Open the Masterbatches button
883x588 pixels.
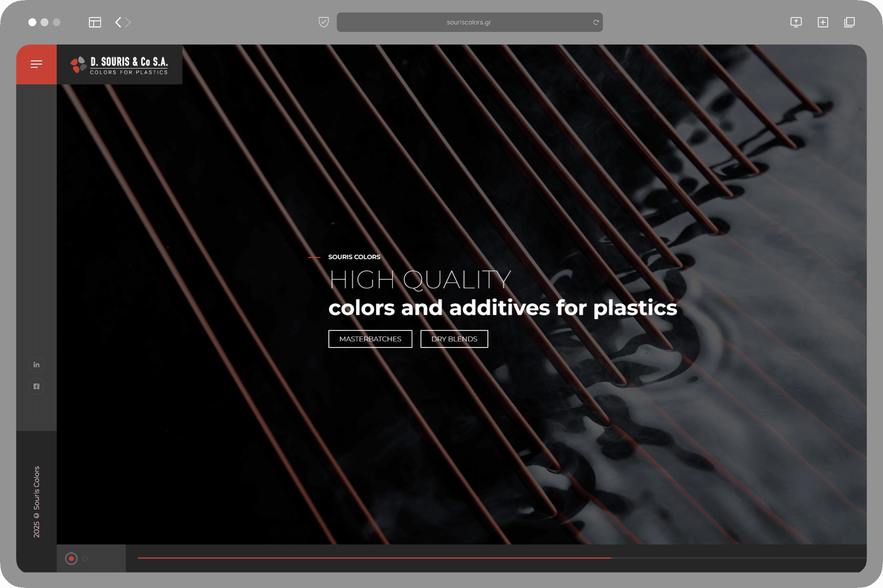[x=370, y=339]
